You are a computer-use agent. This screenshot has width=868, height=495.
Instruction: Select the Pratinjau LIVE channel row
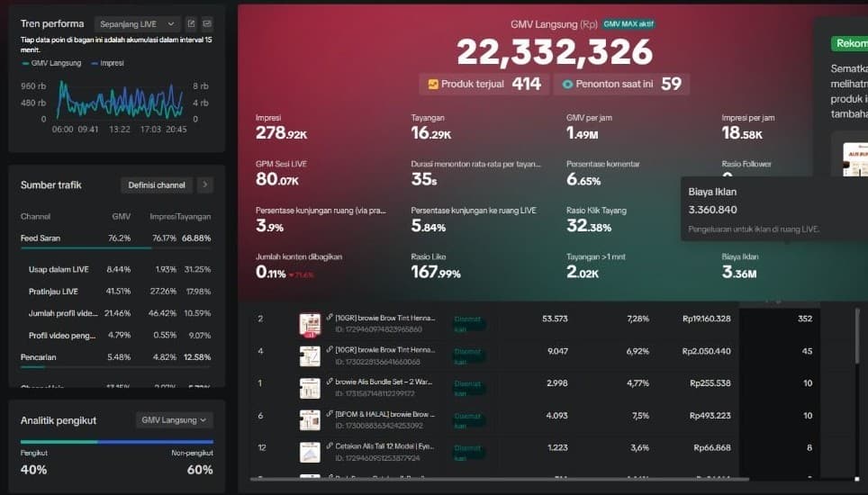pyautogui.click(x=115, y=291)
